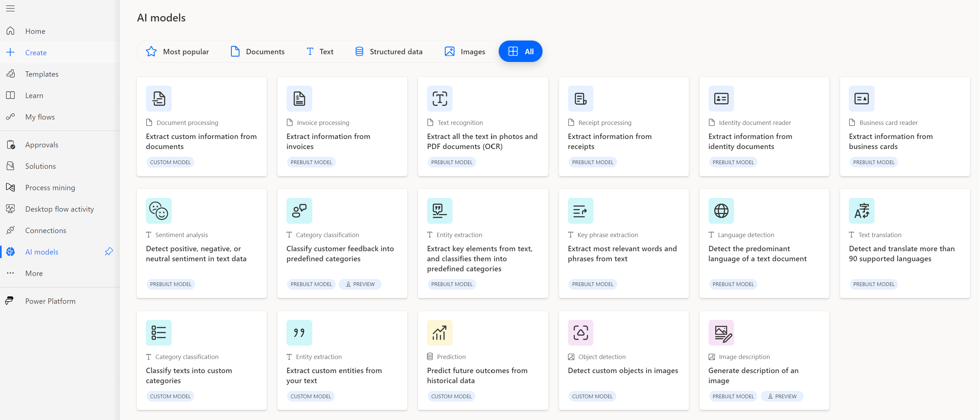
Task: Click the Prediction bar chart icon
Action: coord(439,333)
